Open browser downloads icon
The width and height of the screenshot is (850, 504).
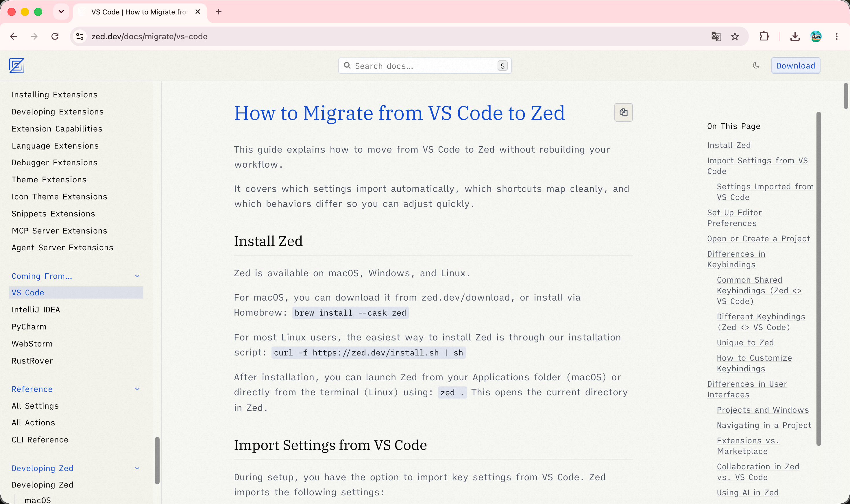pyautogui.click(x=795, y=36)
